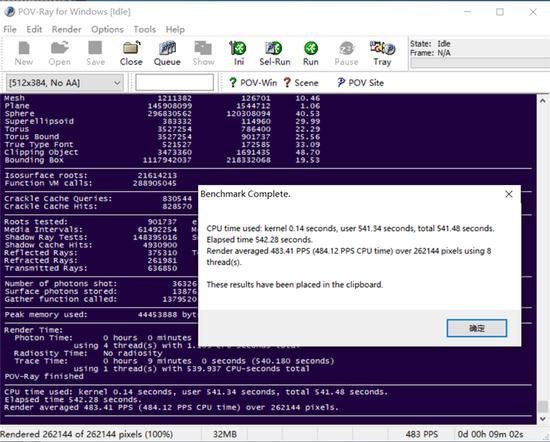Click the command line input field

pos(174,82)
